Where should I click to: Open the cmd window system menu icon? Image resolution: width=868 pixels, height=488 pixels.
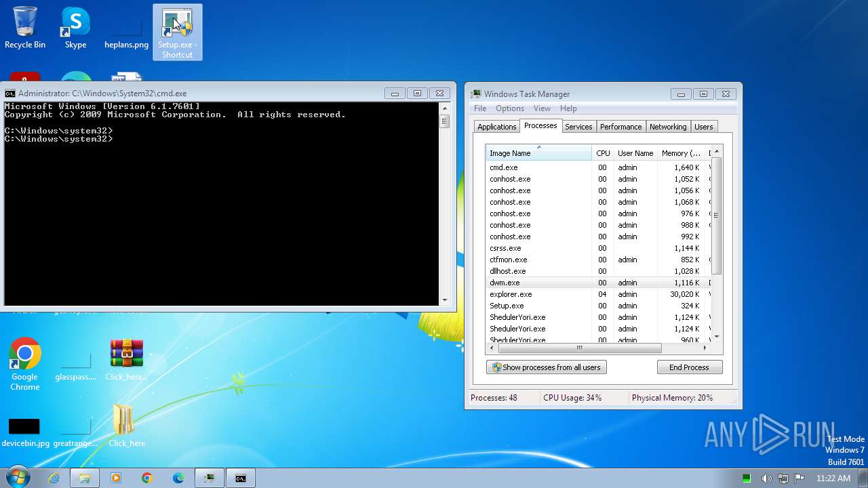[10, 94]
